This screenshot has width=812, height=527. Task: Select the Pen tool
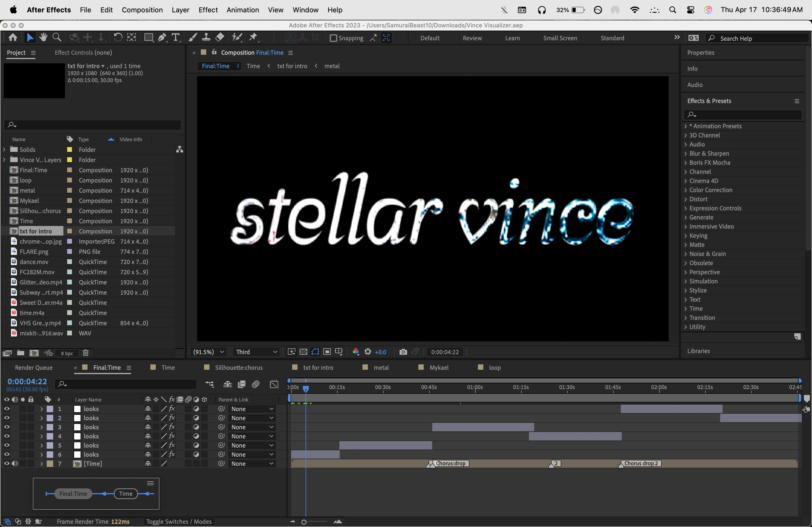162,37
